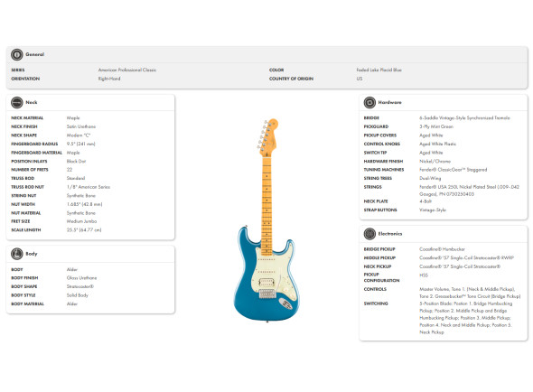Click the 'Gloss Urethane' body finish value
Screen dimensions: 533x392
pos(81,278)
